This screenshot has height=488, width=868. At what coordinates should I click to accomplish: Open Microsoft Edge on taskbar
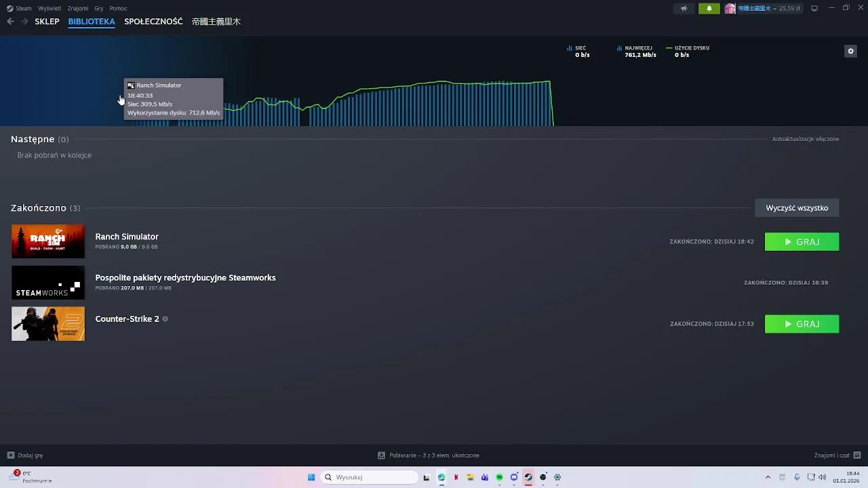click(x=441, y=477)
